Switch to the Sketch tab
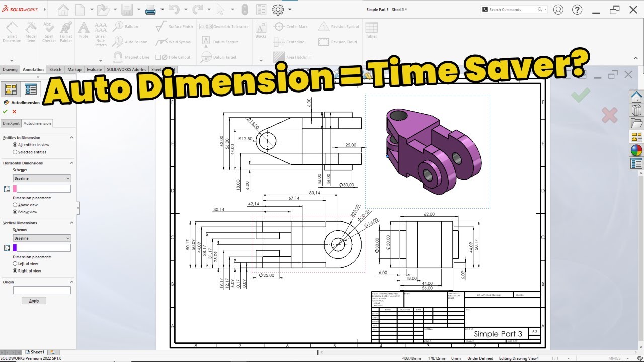This screenshot has width=644, height=362. (x=55, y=70)
